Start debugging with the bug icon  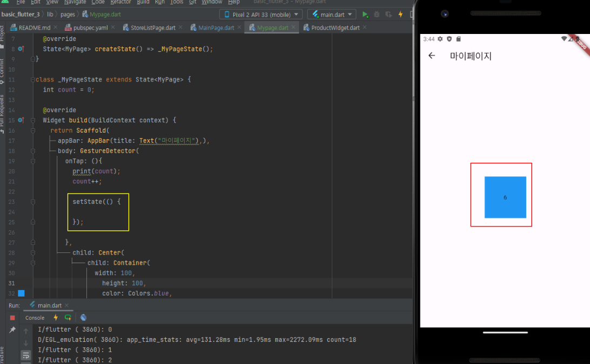click(x=377, y=14)
